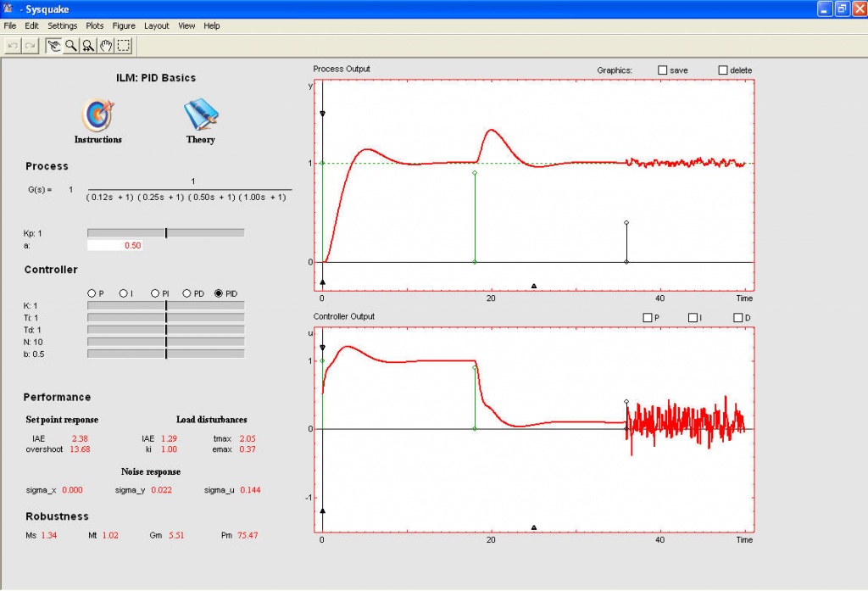
Task: Open the Edit menu
Action: click(x=31, y=25)
